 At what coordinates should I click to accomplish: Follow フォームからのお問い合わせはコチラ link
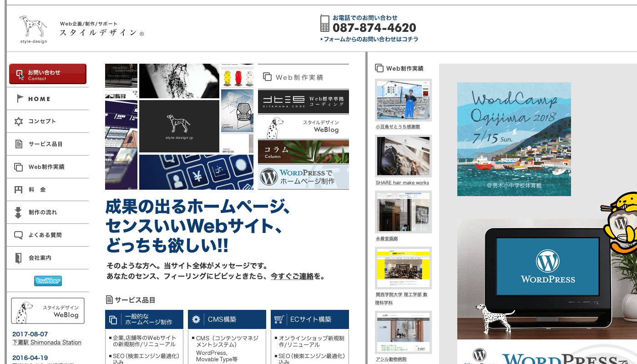[370, 40]
